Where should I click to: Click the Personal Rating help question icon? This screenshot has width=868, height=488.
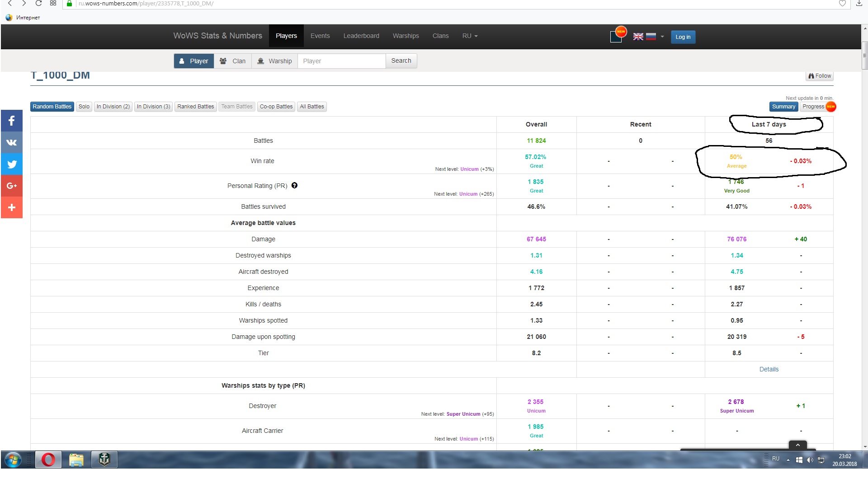294,185
